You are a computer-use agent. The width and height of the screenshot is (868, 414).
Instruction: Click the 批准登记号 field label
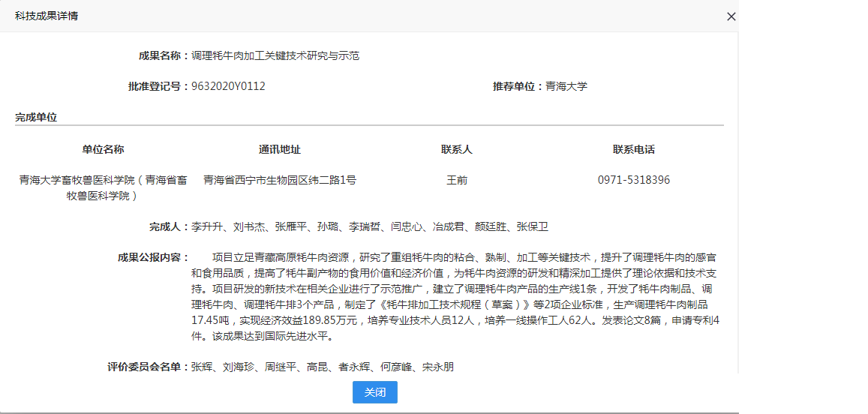tap(155, 86)
